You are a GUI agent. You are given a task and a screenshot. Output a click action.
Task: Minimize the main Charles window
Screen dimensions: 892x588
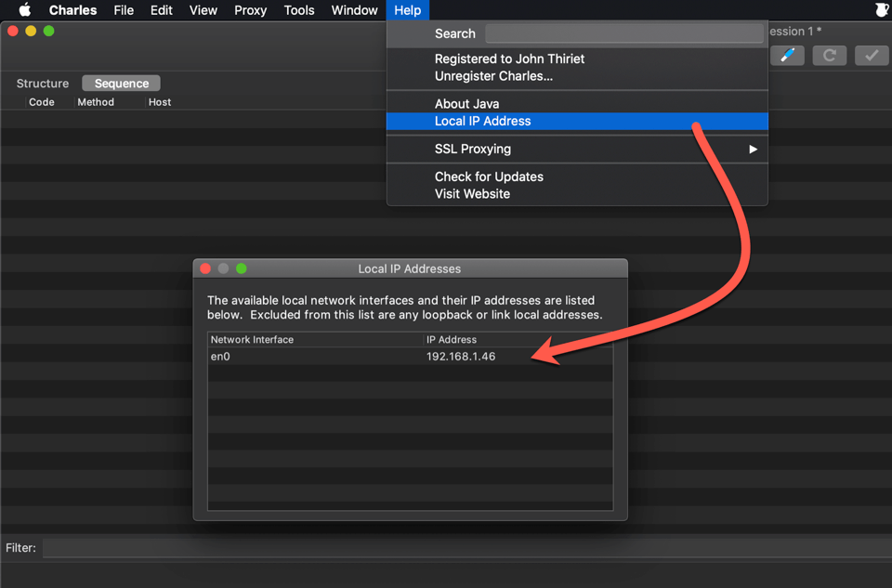tap(31, 31)
